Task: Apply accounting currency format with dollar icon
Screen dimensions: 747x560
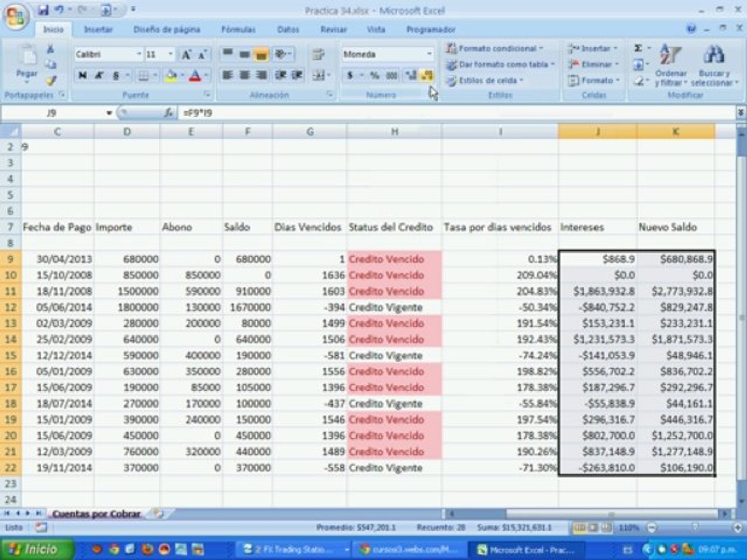Action: 350,76
